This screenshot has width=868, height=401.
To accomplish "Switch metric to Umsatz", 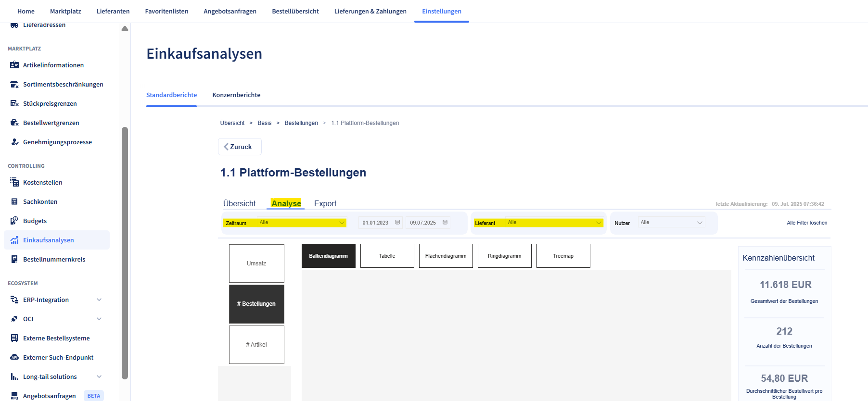I will 256,263.
